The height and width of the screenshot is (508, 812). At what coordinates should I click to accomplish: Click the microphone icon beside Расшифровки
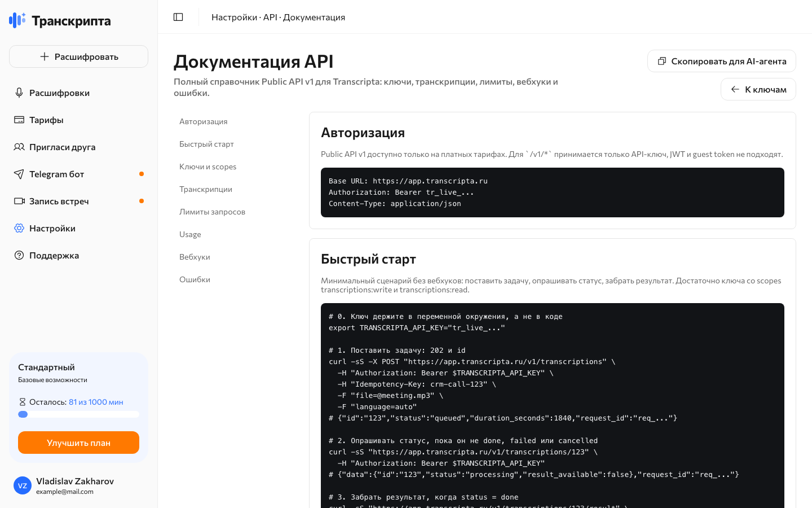[19, 93]
